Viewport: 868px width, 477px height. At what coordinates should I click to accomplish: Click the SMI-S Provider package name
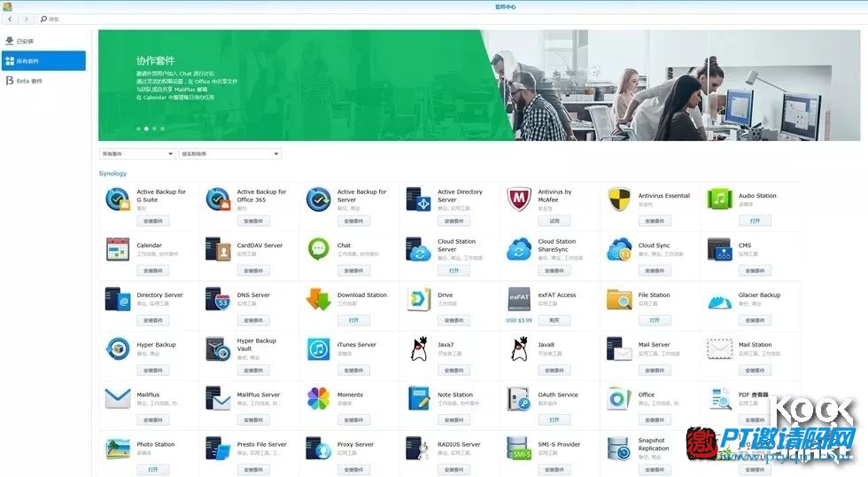(x=559, y=444)
